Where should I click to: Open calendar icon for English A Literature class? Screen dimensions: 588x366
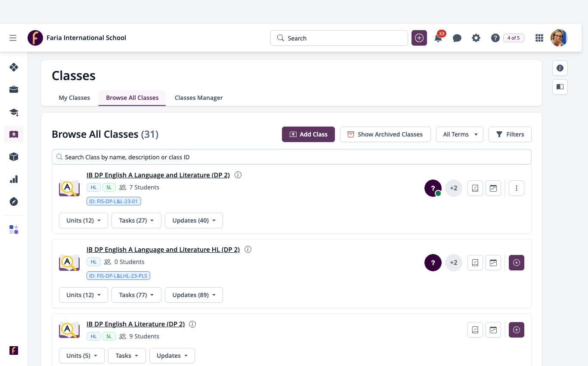(x=493, y=330)
